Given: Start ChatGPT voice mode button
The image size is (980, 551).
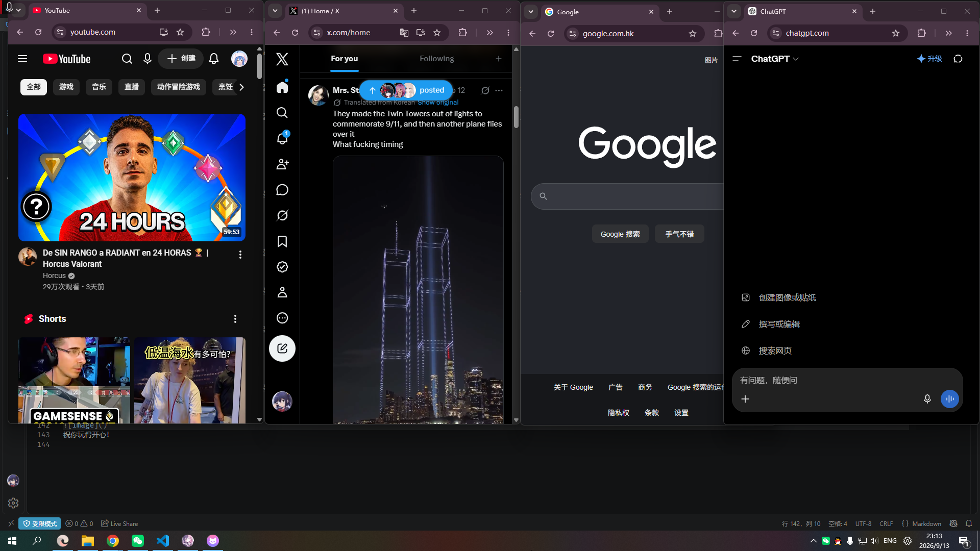Looking at the screenshot, I should pos(950,399).
